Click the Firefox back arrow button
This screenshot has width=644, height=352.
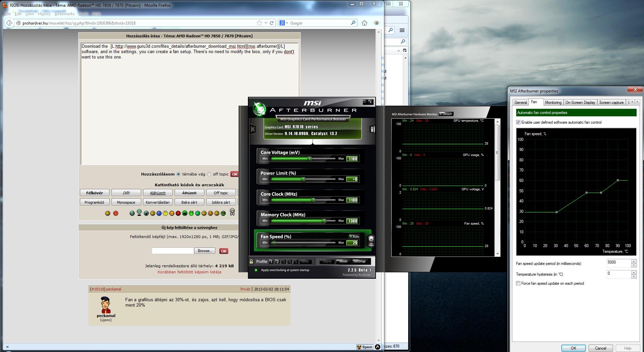coord(9,23)
